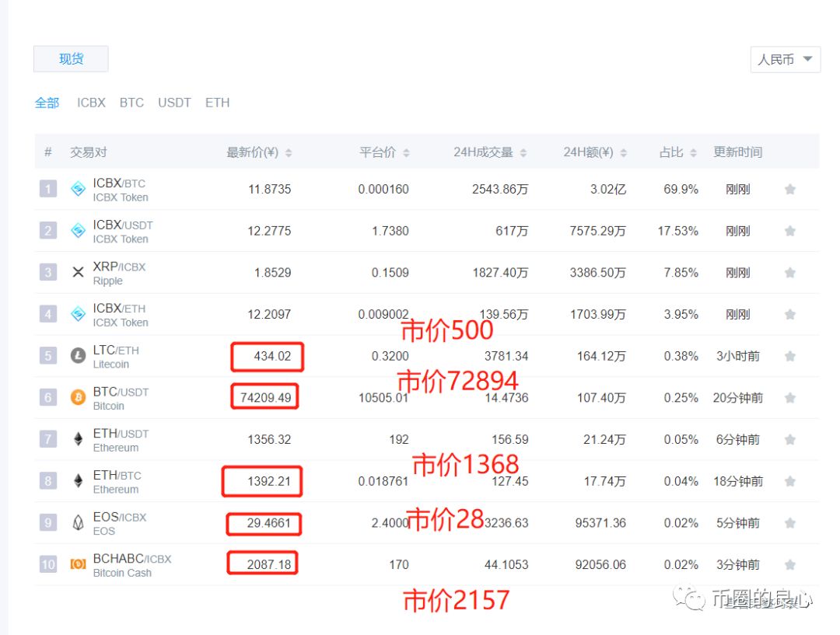This screenshot has height=635, width=840.
Task: Select the 全部 filter tab
Action: (x=47, y=103)
